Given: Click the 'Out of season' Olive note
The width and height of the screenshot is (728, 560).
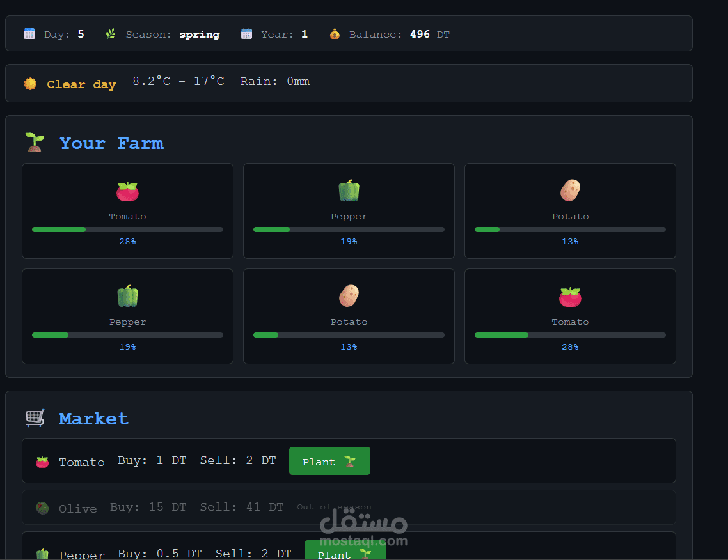Looking at the screenshot, I should tap(335, 507).
